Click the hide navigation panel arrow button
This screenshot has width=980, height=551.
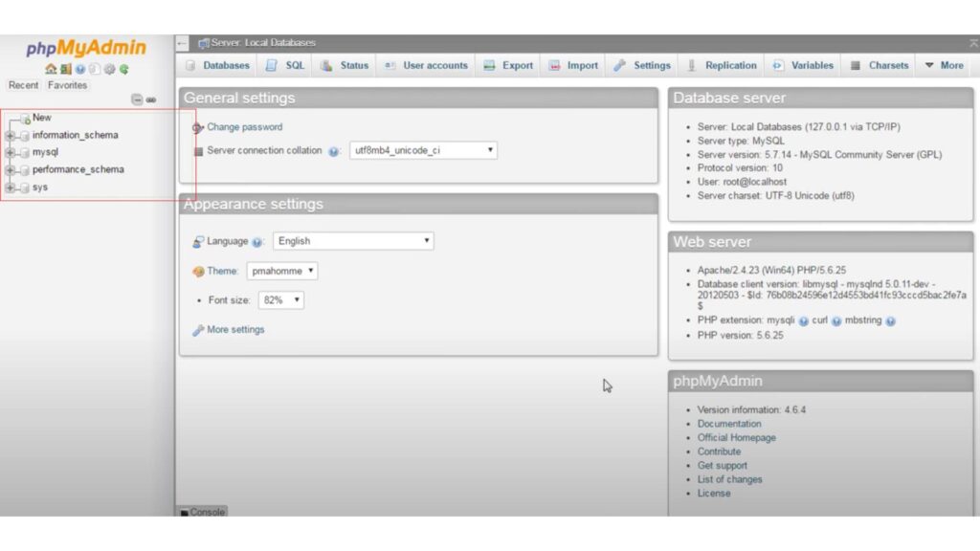pyautogui.click(x=182, y=43)
